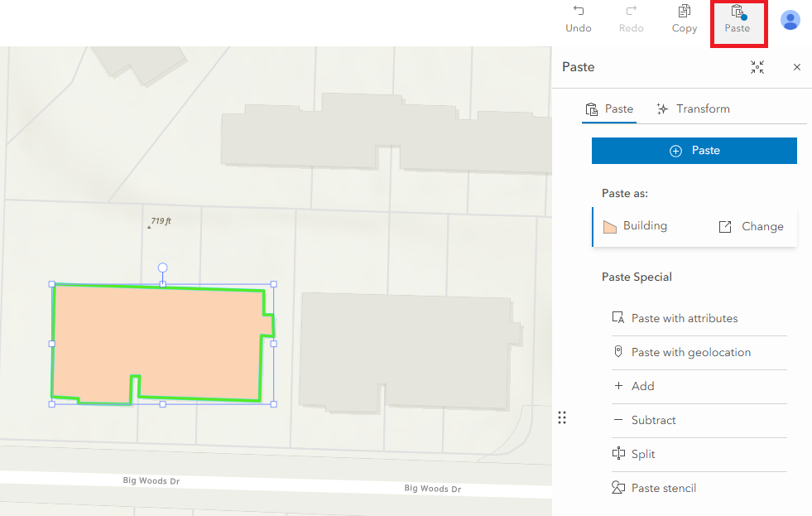Select the Copy tool in toolbar

[684, 19]
